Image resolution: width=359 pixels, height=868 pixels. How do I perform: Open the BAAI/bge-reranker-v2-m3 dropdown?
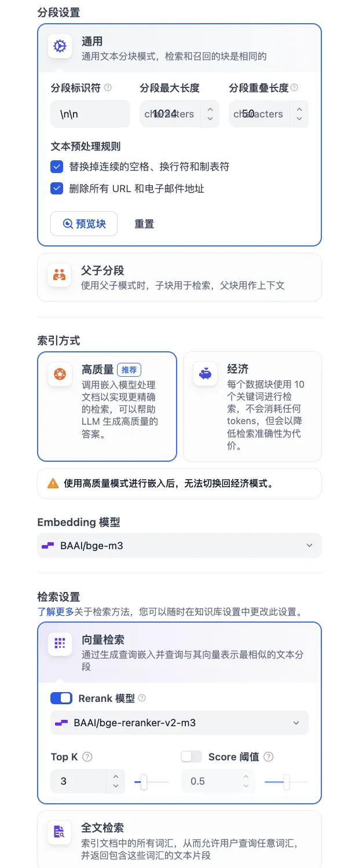pos(179,723)
